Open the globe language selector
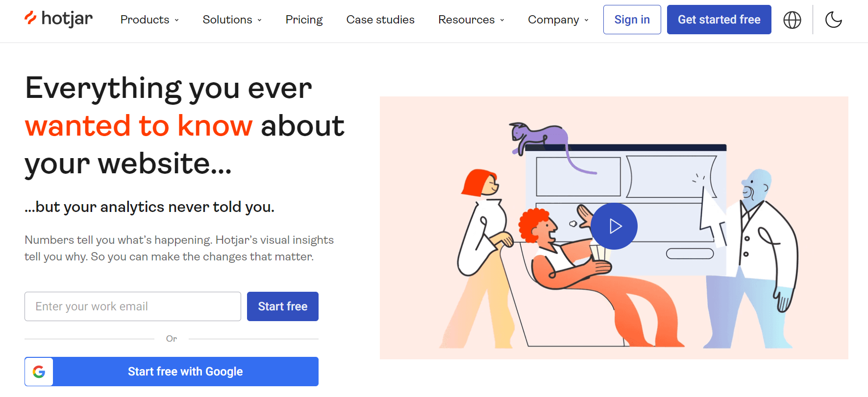Viewport: 868px width, 397px height. coord(792,20)
